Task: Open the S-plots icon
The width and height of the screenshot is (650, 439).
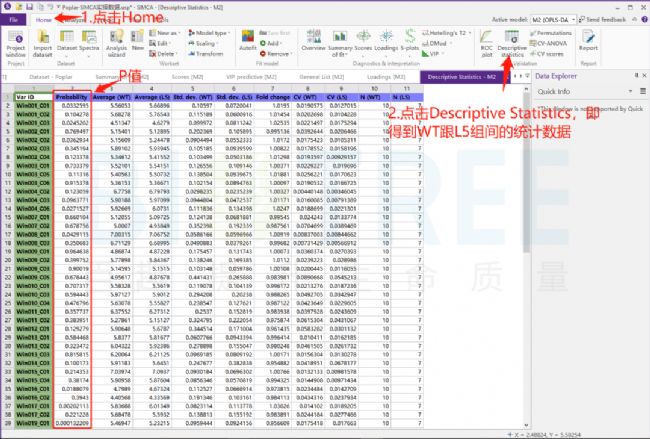Action: click(410, 41)
